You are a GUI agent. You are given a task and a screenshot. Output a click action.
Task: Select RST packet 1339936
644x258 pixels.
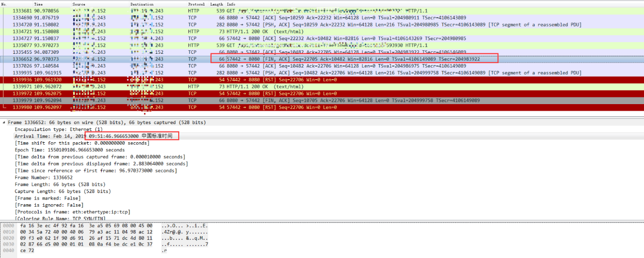(322, 80)
